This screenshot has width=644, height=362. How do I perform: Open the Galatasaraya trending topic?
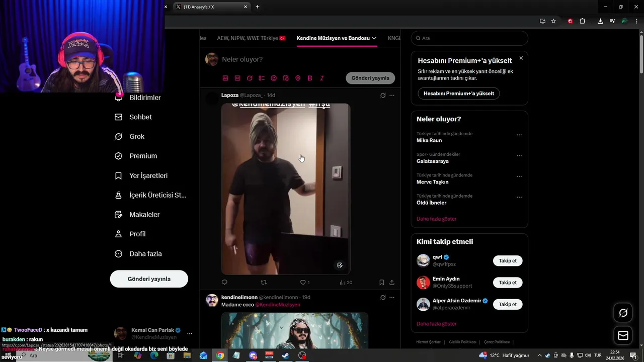pos(432,161)
